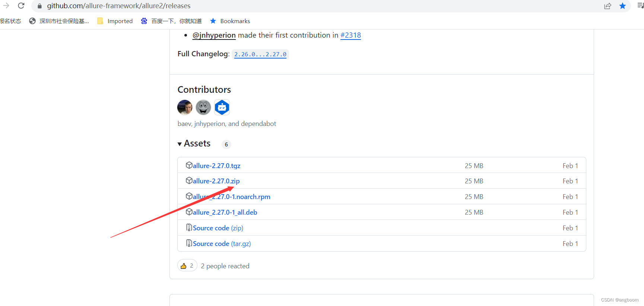Screen dimensions: 644x306
Task: Click package icon beside the noarch.rpm file
Action: click(189, 196)
